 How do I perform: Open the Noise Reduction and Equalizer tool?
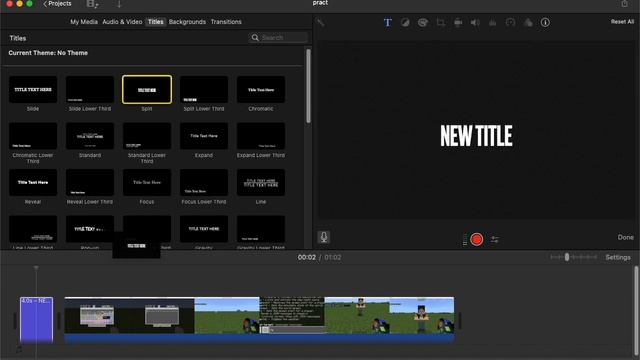point(493,22)
